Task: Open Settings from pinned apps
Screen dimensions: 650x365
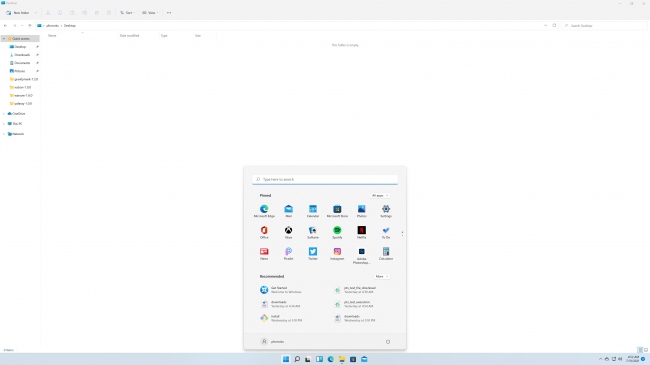Action: [386, 211]
